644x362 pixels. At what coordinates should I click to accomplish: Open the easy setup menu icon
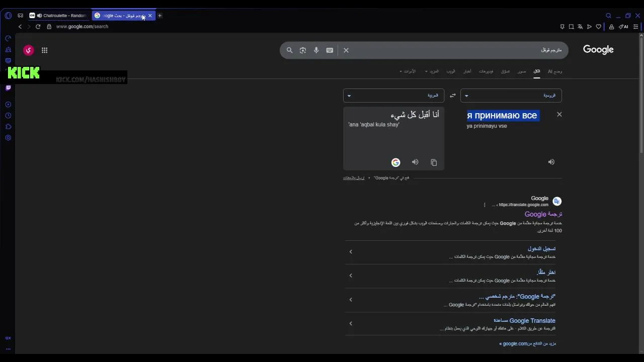[x=636, y=27]
